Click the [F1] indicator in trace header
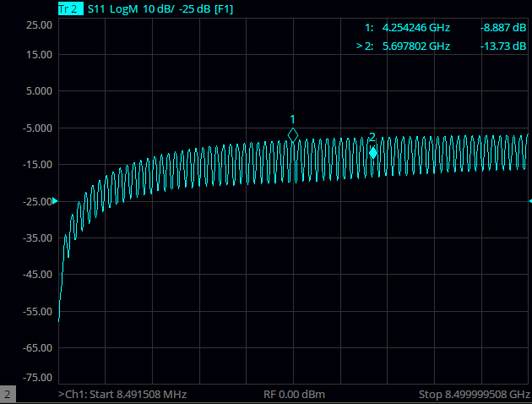Viewport: 532px width, 404px height. [224, 8]
